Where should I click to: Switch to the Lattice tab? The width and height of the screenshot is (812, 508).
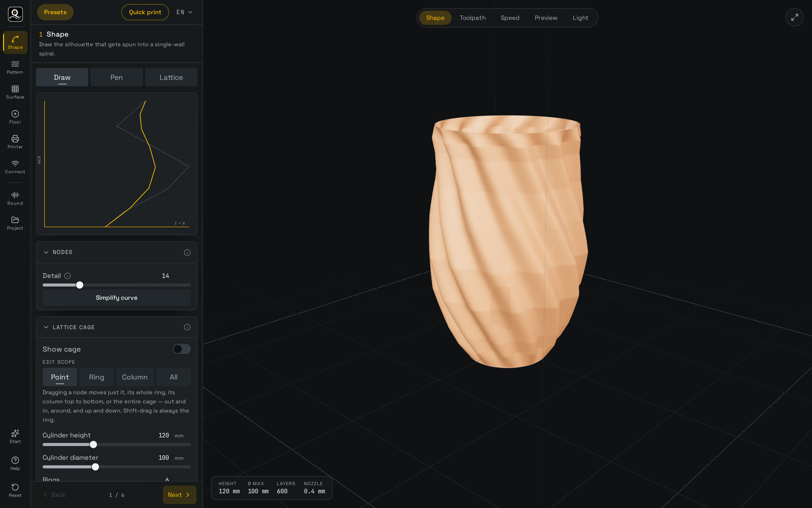click(x=171, y=77)
